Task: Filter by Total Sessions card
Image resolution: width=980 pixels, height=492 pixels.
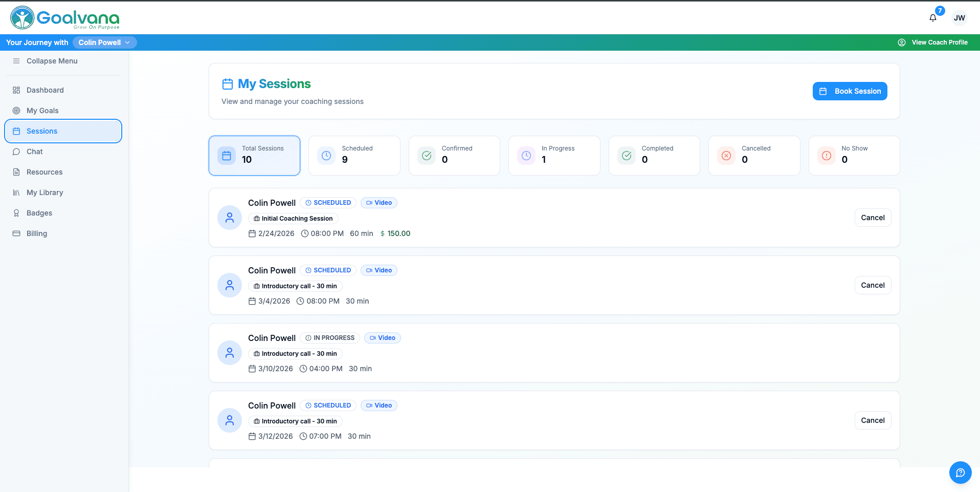Action: (x=254, y=156)
